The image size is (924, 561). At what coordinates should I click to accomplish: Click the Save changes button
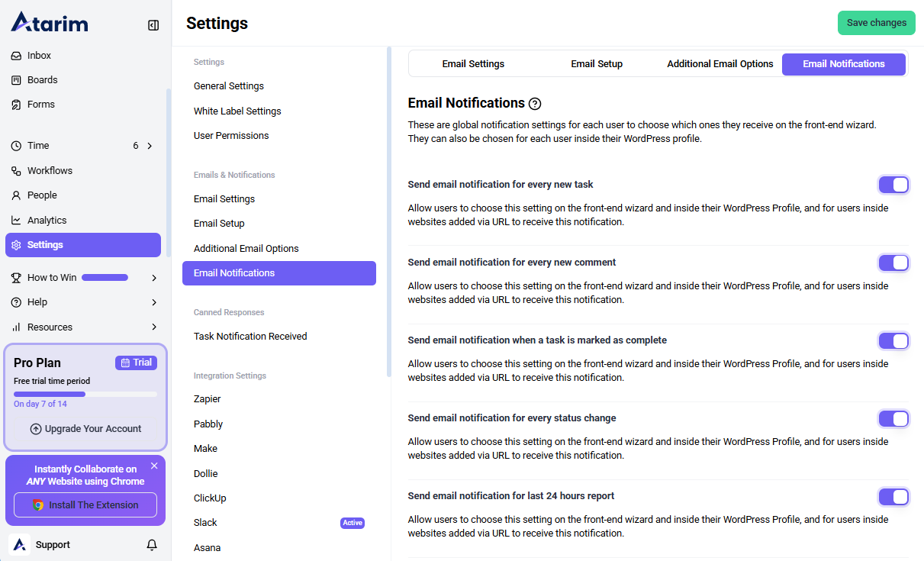876,23
